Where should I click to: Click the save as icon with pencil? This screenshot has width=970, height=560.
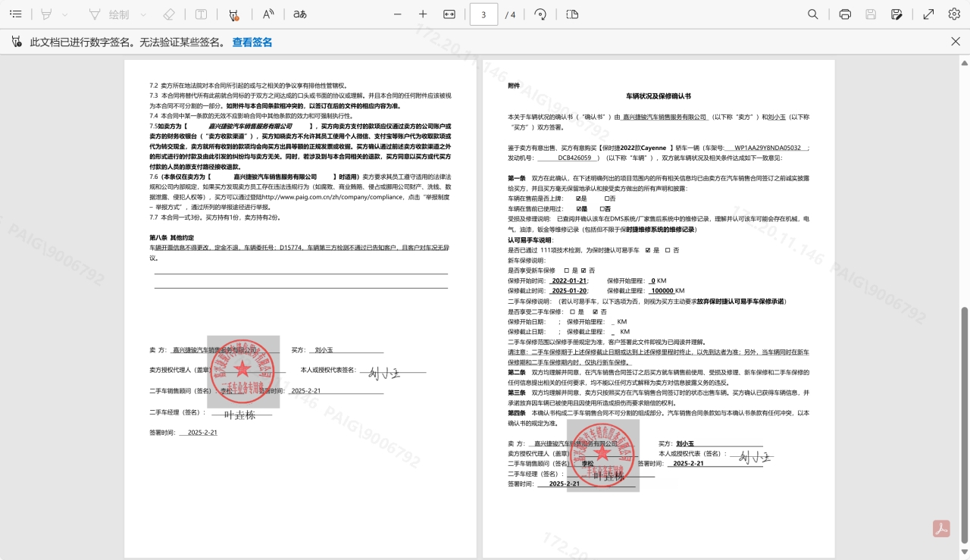pos(897,14)
